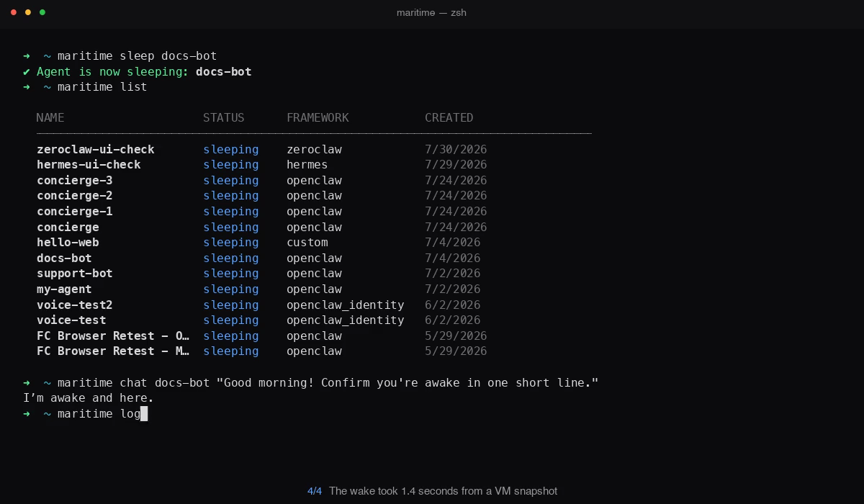
Task: Click created date 7/4/2026 of hello-web
Action: pyautogui.click(x=452, y=242)
